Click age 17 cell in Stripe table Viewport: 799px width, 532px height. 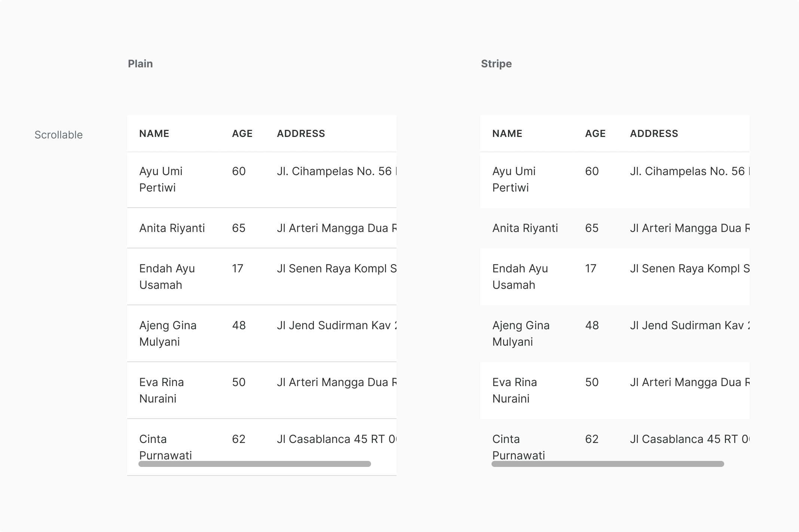(590, 268)
